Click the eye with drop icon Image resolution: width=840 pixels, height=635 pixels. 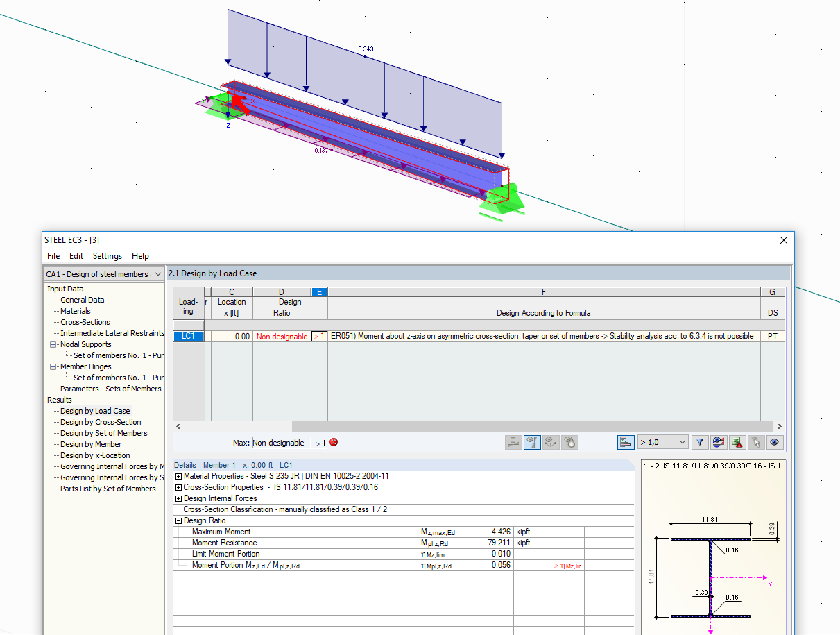coord(570,442)
